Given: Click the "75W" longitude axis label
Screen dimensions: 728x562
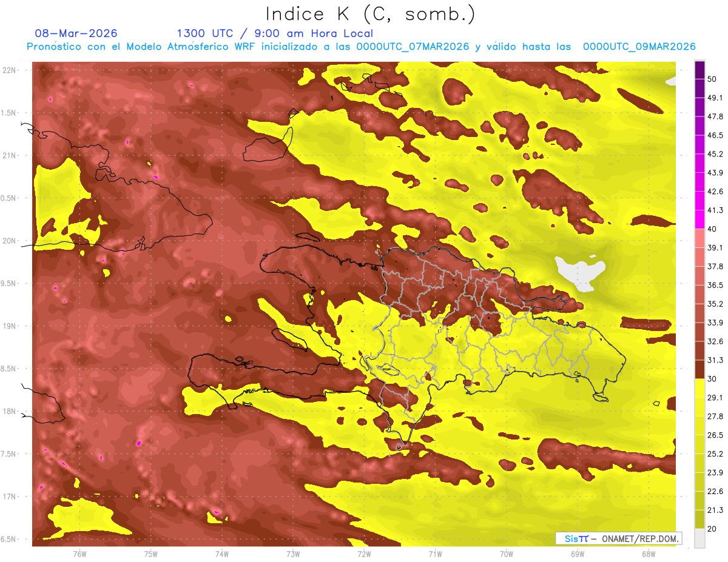Looking at the screenshot, I should tap(151, 554).
